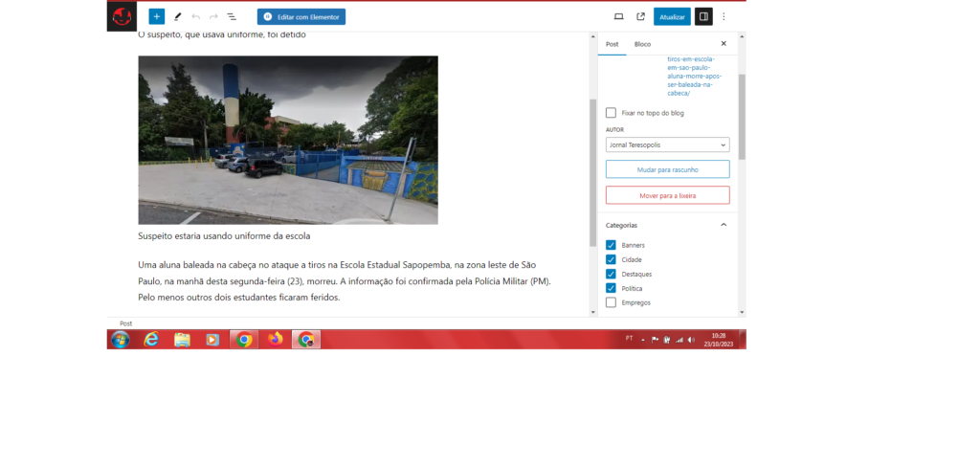Open view post in new tab icon
This screenshot has height=466, width=980.
coord(640,16)
